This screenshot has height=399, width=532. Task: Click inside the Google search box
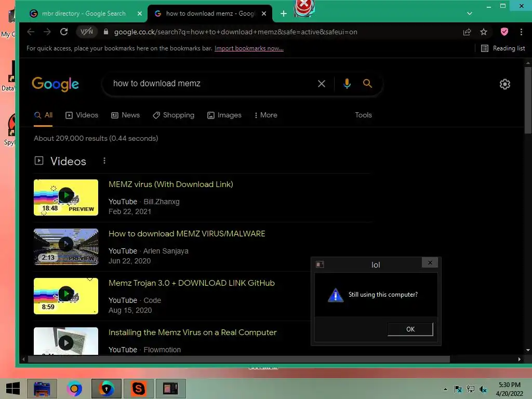coord(210,84)
